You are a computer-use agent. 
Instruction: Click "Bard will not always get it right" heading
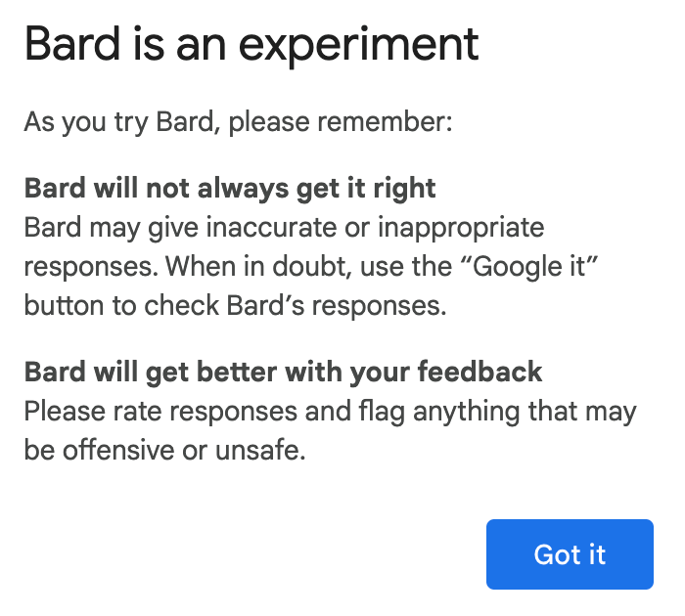[230, 188]
